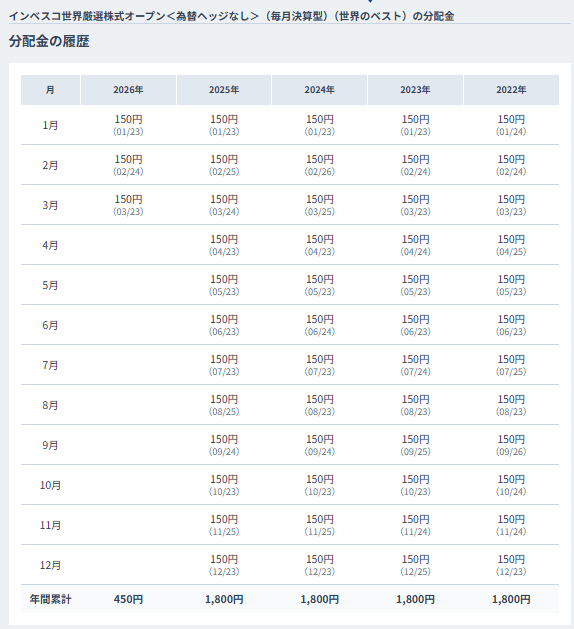Click the fund title text starting インベスコ世界厳選株式オープン
Image resolution: width=574 pixels, height=629 pixels.
231,16
